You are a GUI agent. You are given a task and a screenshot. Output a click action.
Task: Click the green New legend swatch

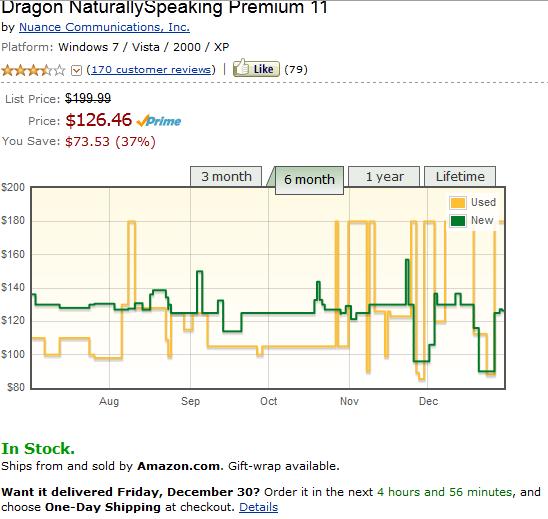[x=458, y=221]
